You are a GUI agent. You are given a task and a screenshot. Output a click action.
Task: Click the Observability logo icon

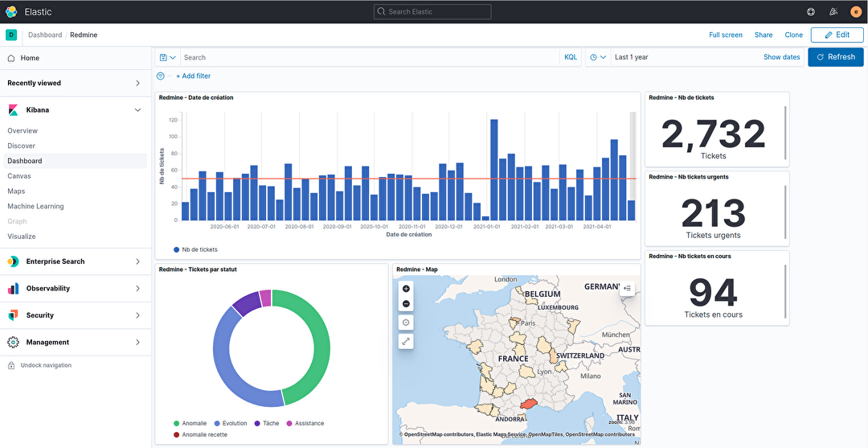coord(14,289)
